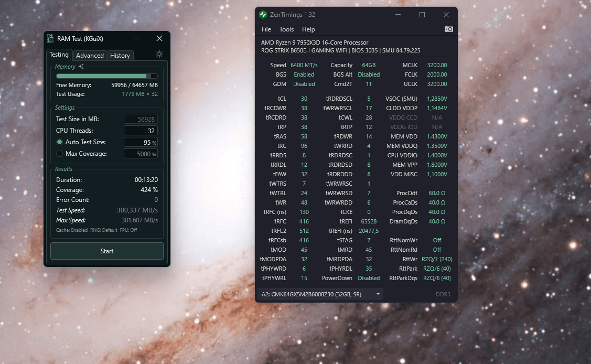Click the CPU Threads input field
The height and width of the screenshot is (364, 591).
(141, 131)
